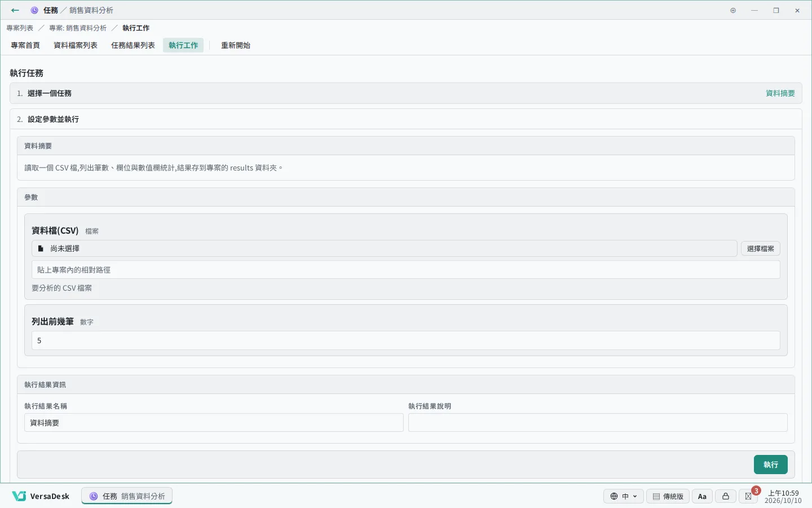Go to 專案首頁 tab
Screen dimensions: 812x508
click(x=25, y=45)
